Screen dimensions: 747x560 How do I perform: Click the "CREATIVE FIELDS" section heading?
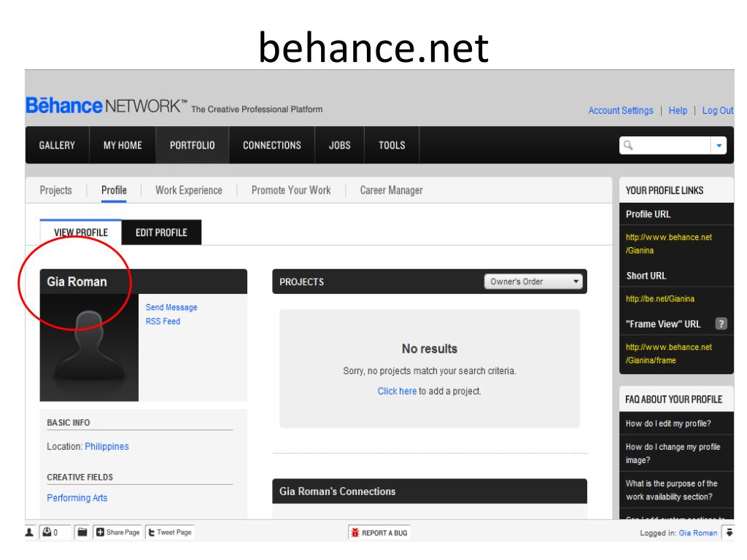[80, 477]
